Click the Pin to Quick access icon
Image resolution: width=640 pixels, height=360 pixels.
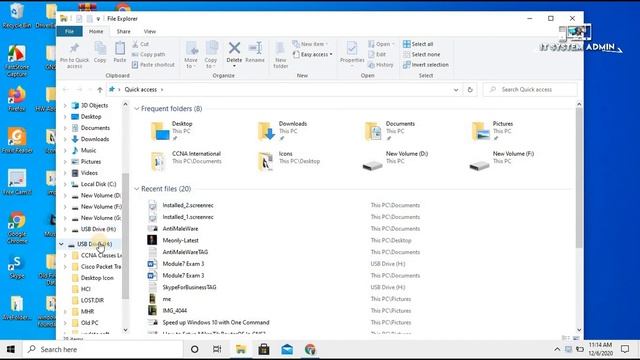[x=74, y=48]
